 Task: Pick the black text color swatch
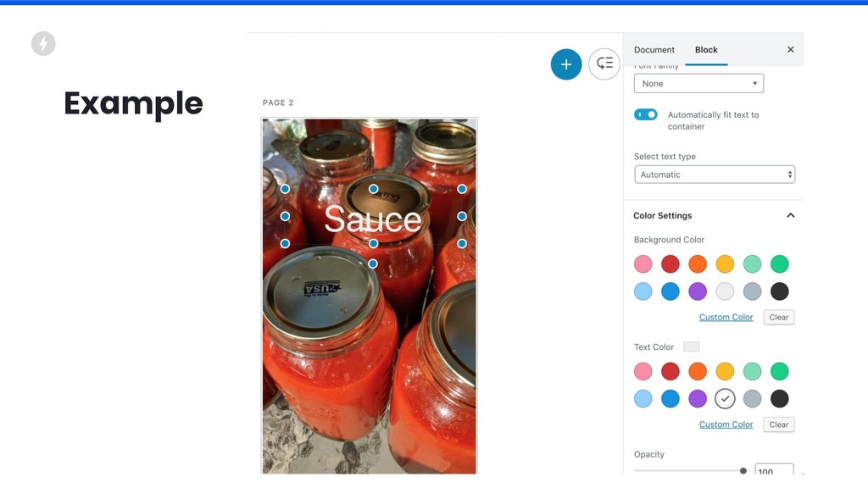(x=780, y=398)
